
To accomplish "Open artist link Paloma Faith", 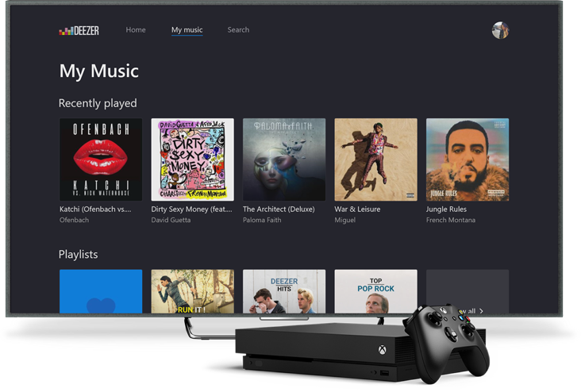I will point(262,220).
